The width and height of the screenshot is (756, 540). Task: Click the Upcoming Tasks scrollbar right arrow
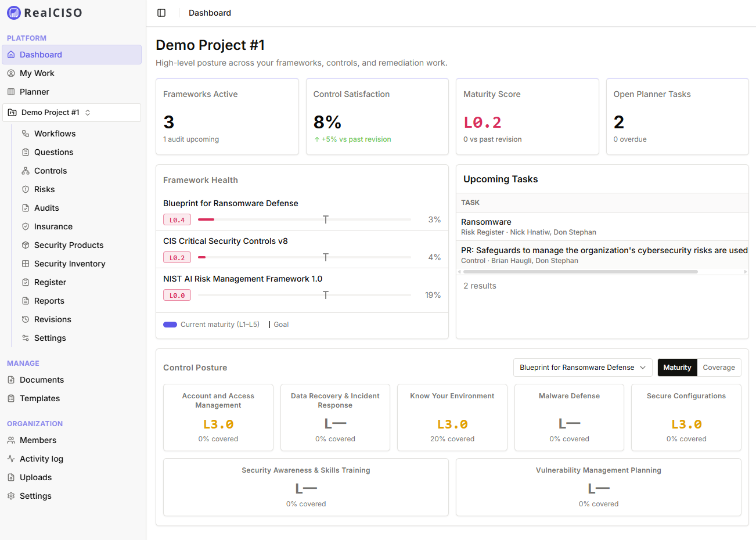point(746,272)
